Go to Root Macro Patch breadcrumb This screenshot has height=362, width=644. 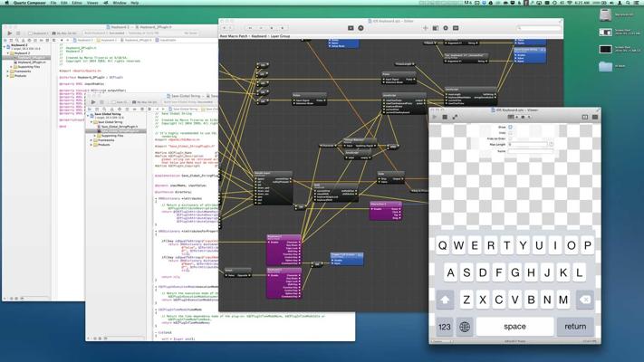coord(234,36)
